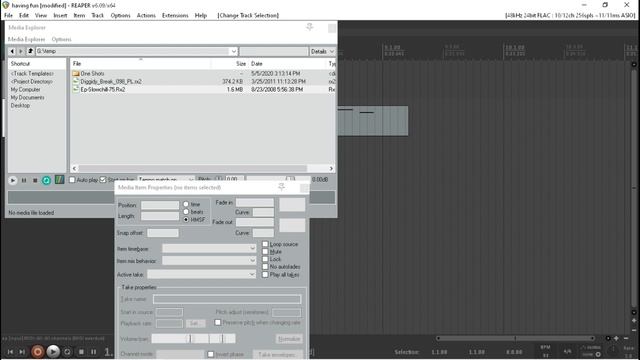Click the Take name input field
The width and height of the screenshot is (640, 360).
click(x=227, y=299)
